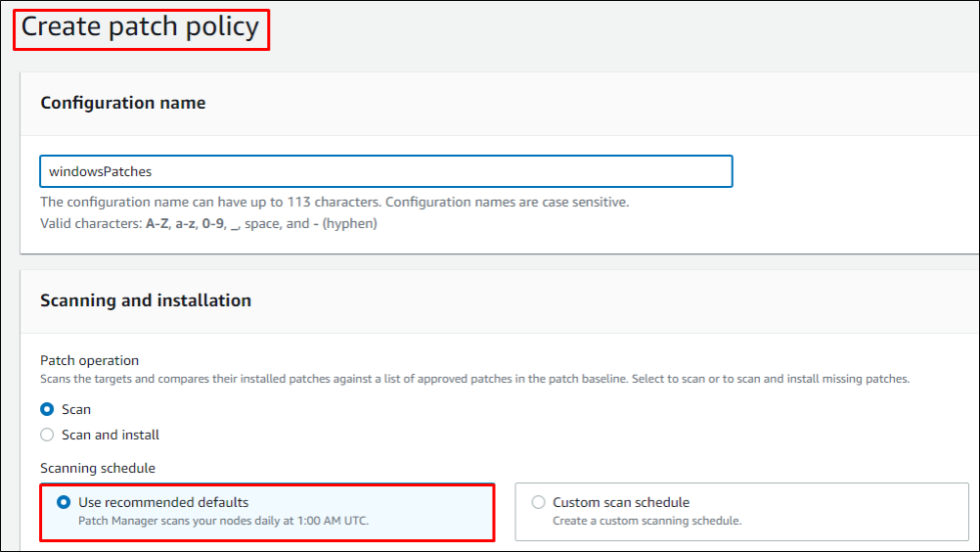Click the Patch operation field label
Screen dimensions: 980x552
pos(89,360)
